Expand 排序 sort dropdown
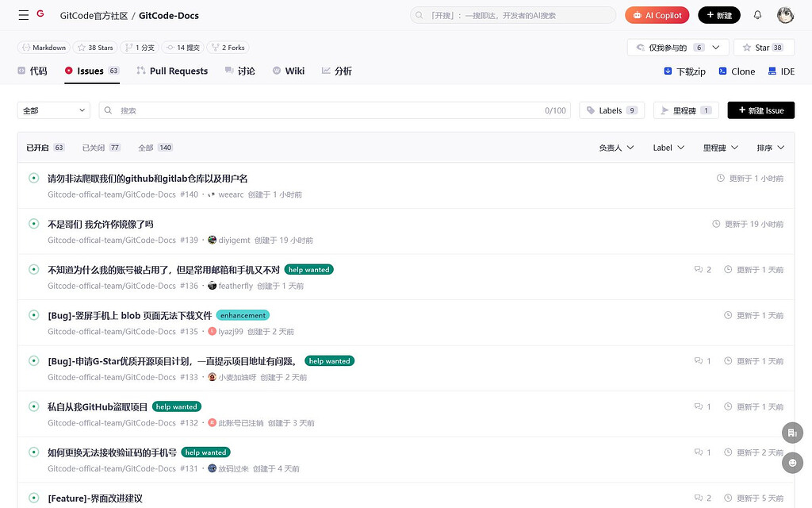Viewport: 812px width, 508px height. click(x=771, y=148)
